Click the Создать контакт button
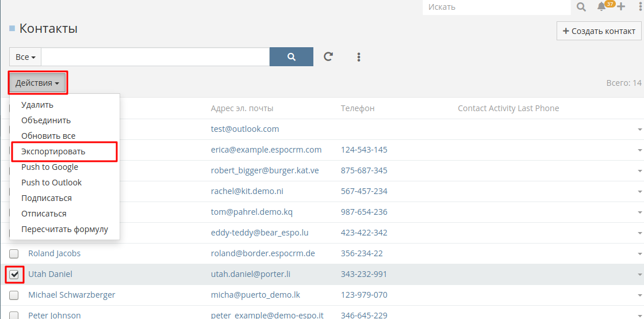The height and width of the screenshot is (319, 644). pos(599,31)
